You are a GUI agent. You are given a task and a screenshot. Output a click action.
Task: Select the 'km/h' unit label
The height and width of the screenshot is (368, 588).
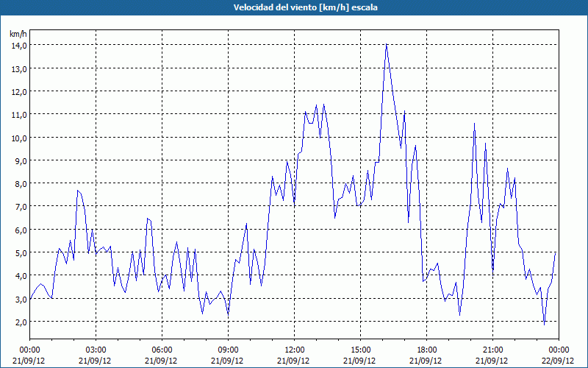click(18, 34)
